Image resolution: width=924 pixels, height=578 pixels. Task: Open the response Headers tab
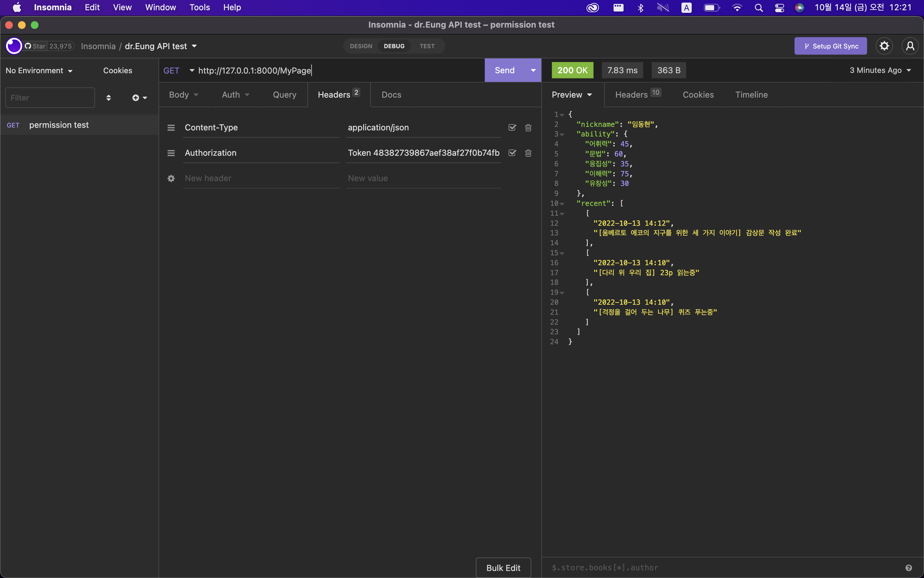(637, 94)
